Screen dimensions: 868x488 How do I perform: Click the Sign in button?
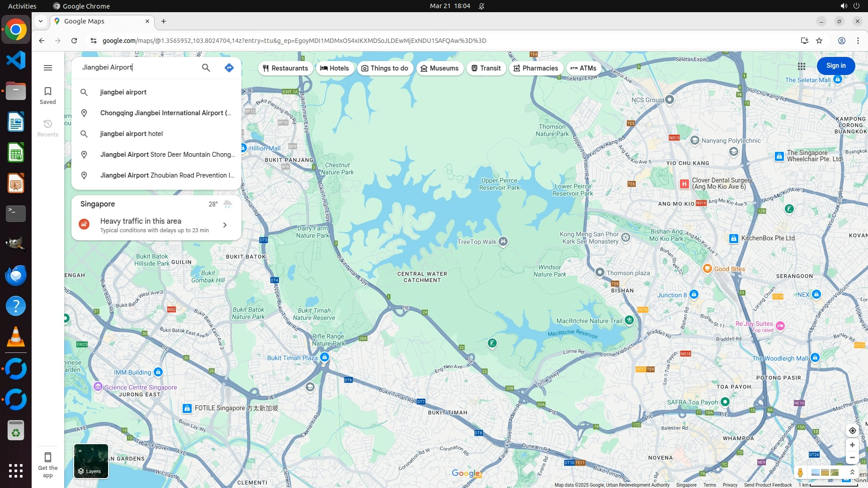[x=835, y=66]
